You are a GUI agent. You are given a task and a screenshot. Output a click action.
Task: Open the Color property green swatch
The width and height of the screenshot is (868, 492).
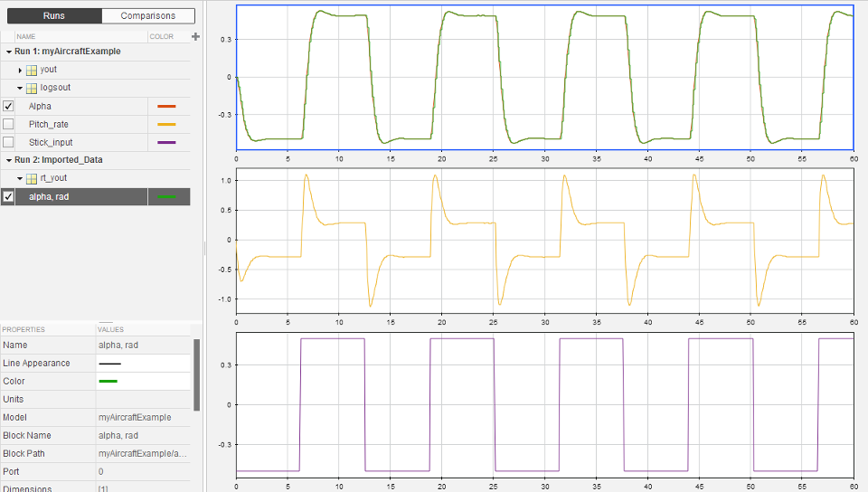pyautogui.click(x=108, y=382)
